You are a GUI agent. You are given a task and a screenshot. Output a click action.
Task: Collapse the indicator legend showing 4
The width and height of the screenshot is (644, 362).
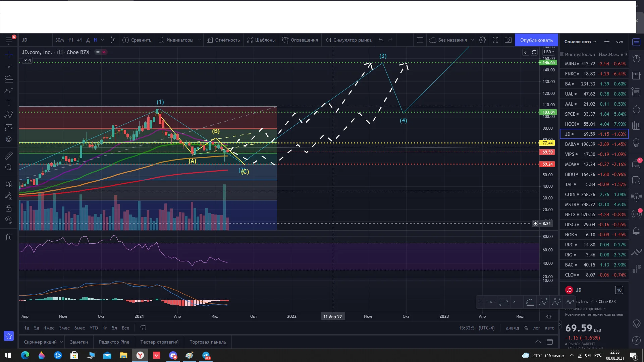27,60
